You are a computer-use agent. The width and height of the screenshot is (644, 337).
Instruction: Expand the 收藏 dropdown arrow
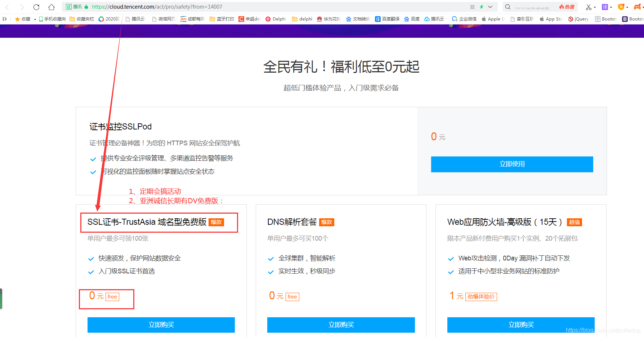coord(35,19)
